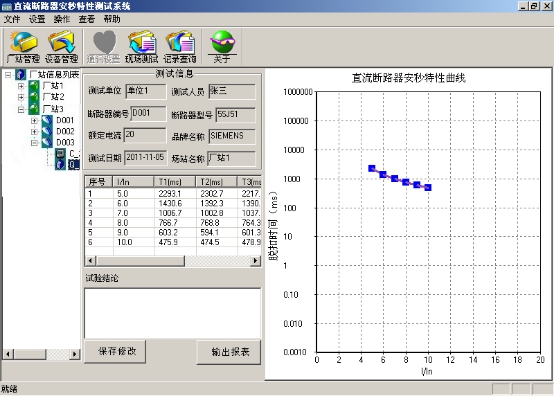Click the data table horizontal scrollbar thumb
The width and height of the screenshot is (554, 396).
[140, 261]
